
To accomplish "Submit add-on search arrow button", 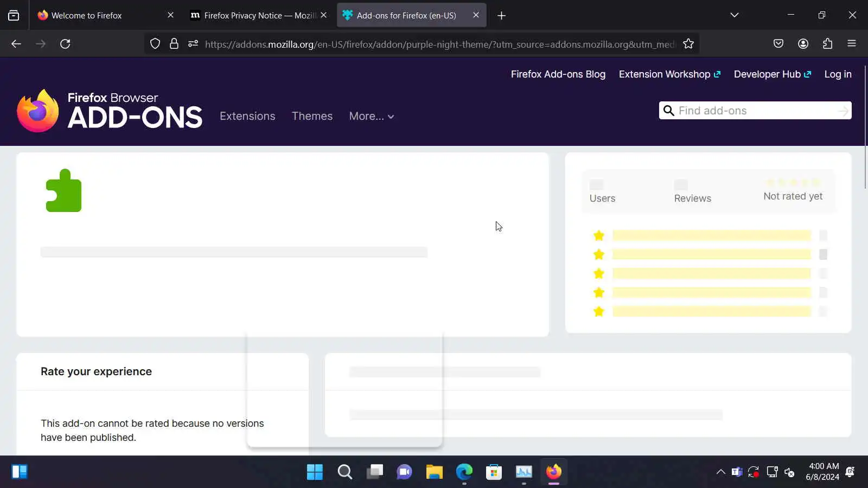I will [843, 111].
